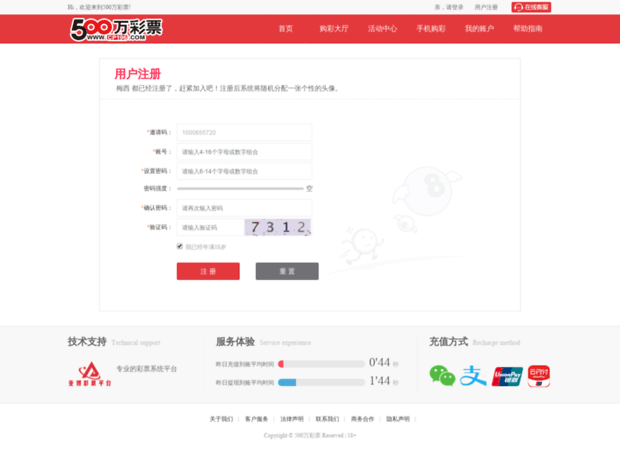
Task: Open the 首页 navigation tab
Action: coord(286,29)
